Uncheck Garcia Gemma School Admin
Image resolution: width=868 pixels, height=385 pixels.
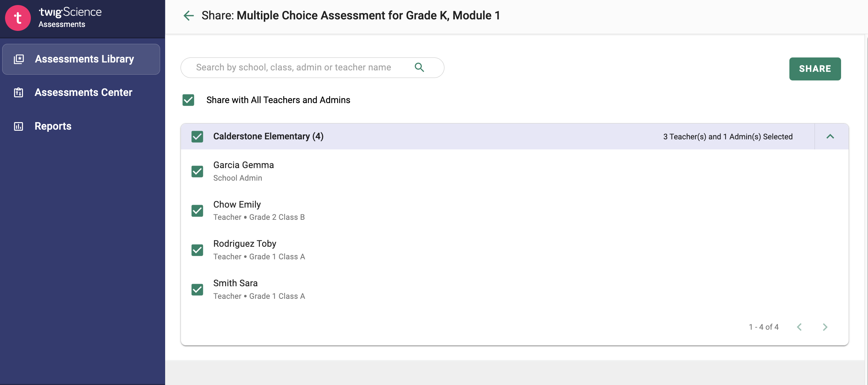point(197,171)
